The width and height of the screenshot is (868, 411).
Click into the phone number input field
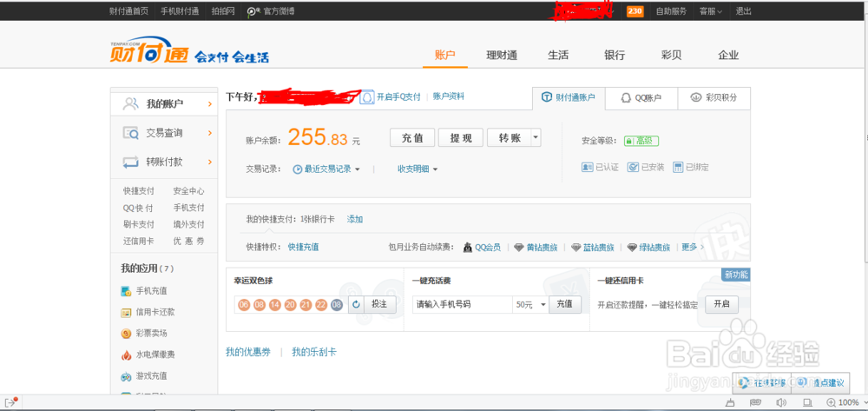(x=463, y=305)
